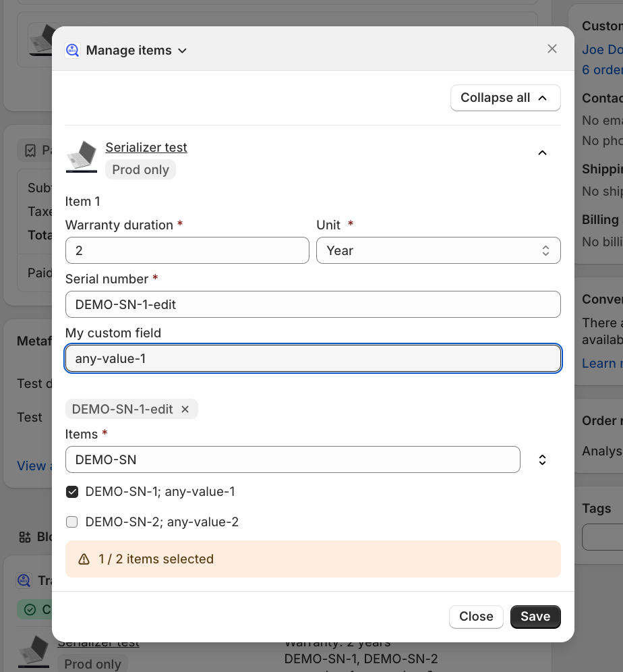Click the Warranty duration input field
Screen dimensions: 623x672
click(187, 250)
